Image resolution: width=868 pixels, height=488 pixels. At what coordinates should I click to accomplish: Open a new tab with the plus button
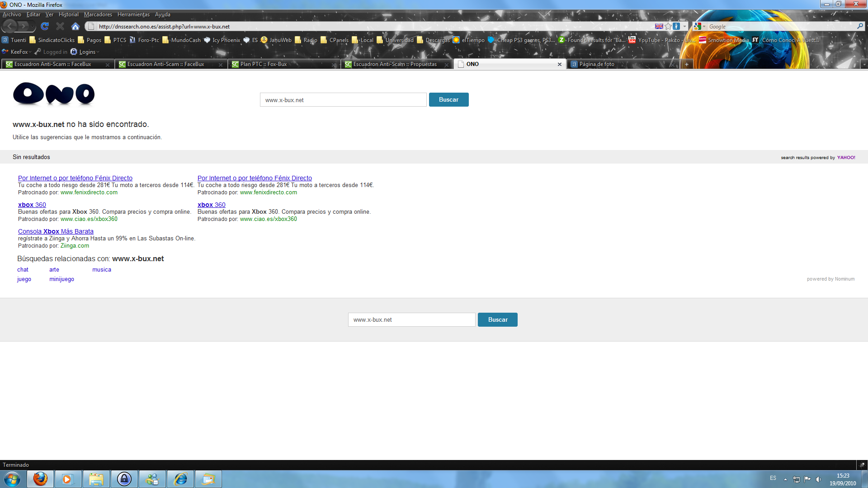[686, 64]
